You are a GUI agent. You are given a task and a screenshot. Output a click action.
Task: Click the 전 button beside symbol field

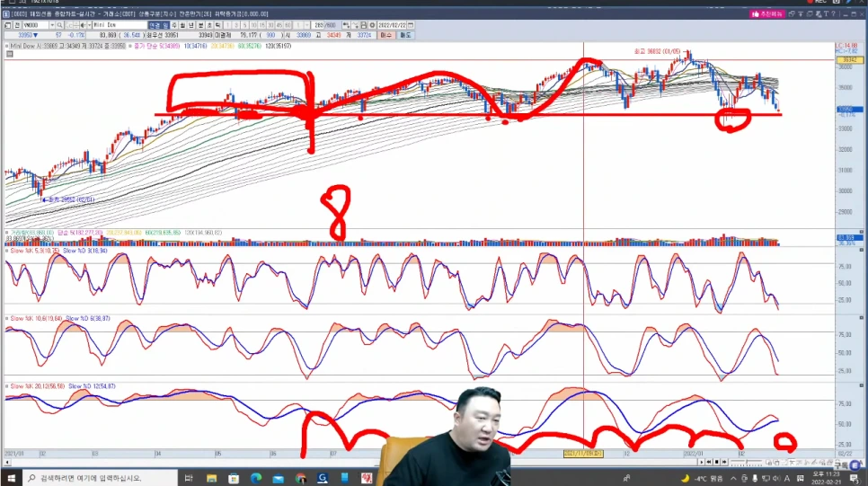coord(17,25)
